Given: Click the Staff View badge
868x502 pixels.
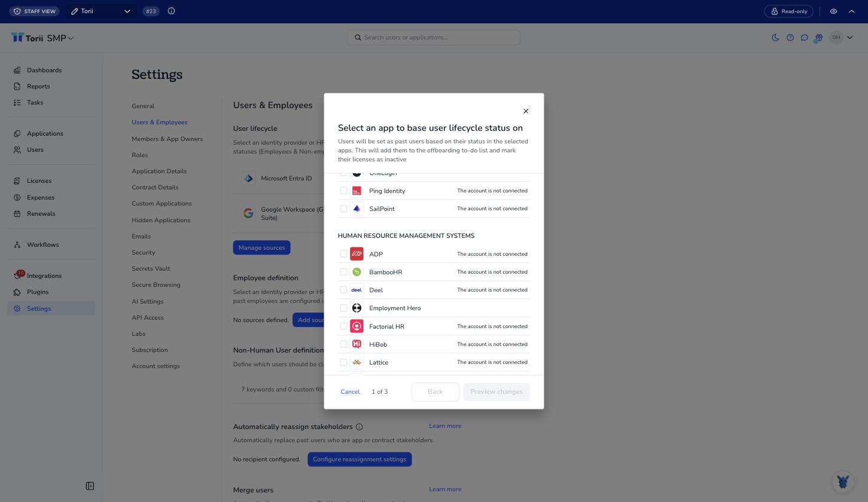Looking at the screenshot, I should [x=35, y=11].
